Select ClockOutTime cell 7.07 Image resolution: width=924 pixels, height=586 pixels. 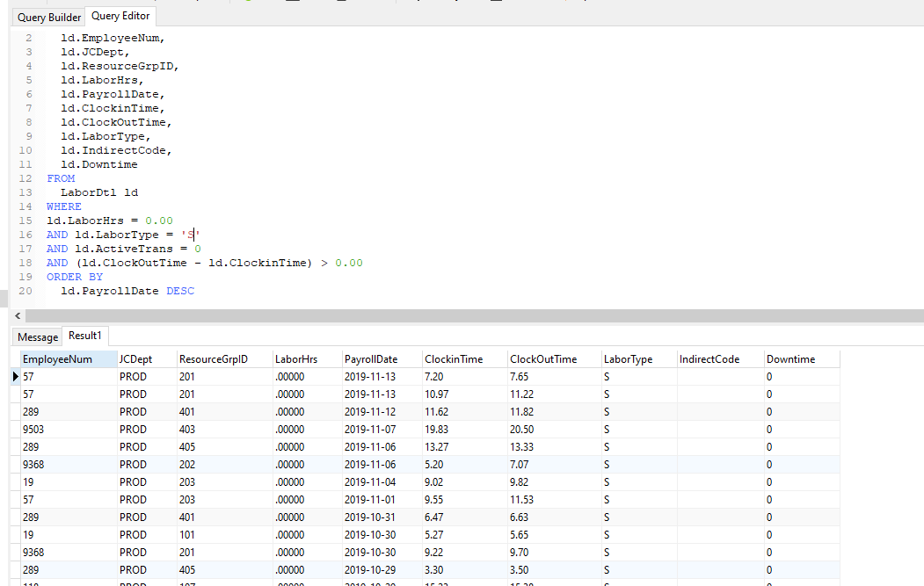(555, 465)
